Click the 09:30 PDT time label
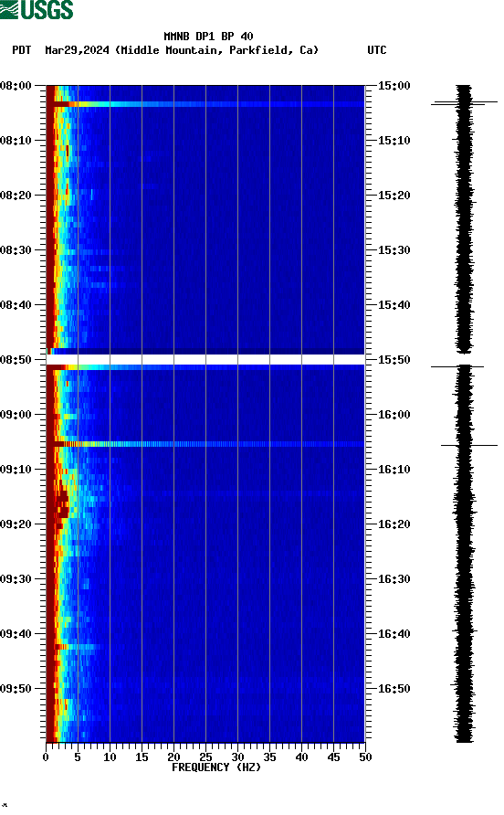Screen dimensions: 504x815 16,579
